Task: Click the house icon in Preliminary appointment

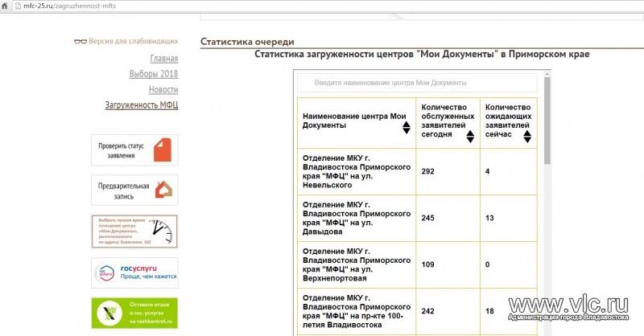Action: tap(163, 190)
